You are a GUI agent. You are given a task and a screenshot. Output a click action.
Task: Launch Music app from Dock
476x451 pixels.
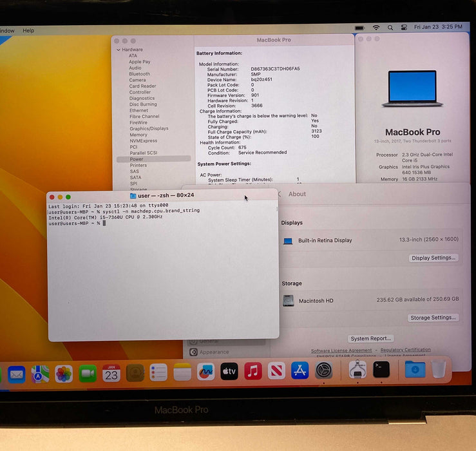click(x=253, y=371)
